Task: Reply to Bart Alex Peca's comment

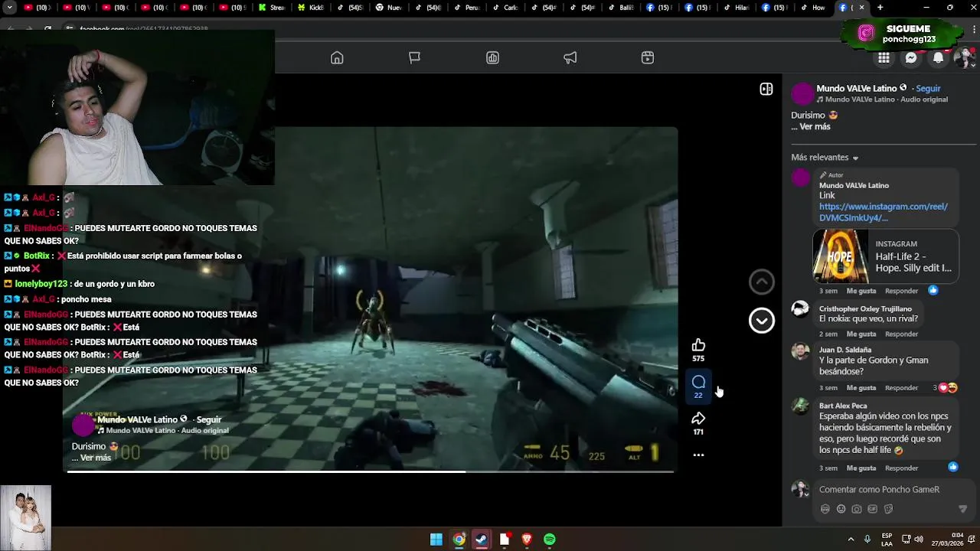Action: (901, 468)
